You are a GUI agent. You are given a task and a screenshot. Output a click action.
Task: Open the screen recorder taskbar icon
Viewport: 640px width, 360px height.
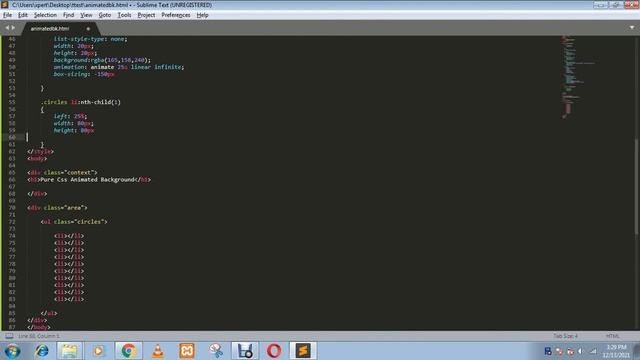coord(245,351)
